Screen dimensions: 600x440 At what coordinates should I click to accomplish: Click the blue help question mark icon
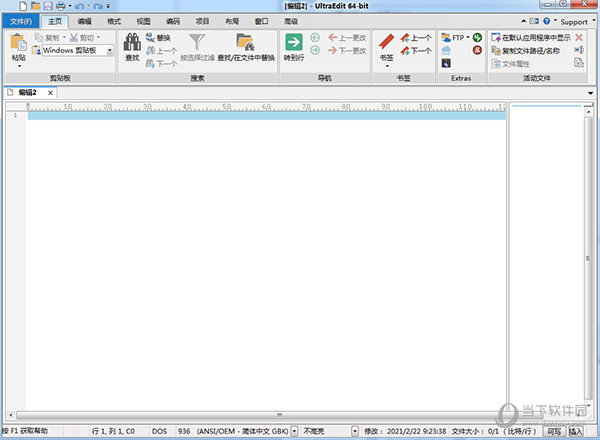[x=546, y=21]
